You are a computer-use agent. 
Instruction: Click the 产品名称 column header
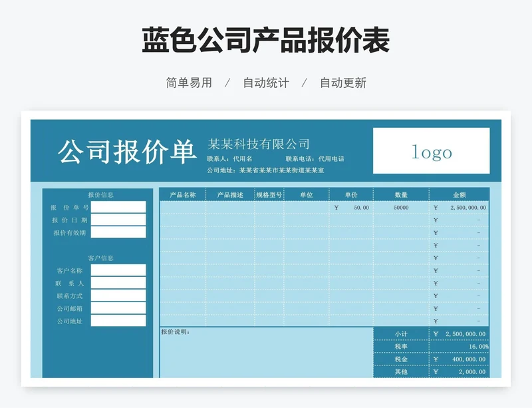coord(183,194)
